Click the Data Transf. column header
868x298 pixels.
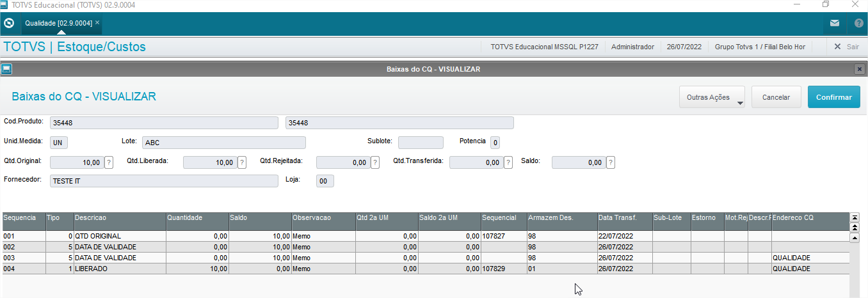[624, 221]
